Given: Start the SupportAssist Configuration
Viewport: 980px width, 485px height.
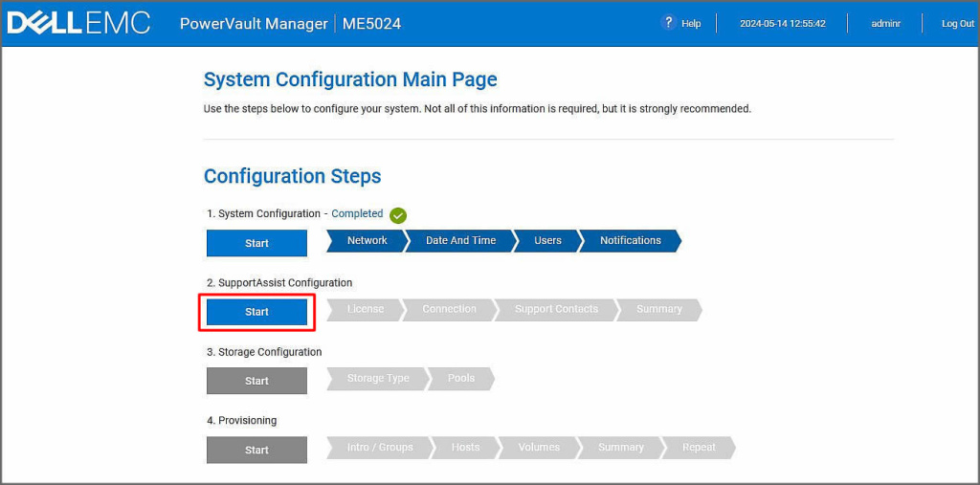Looking at the screenshot, I should (256, 312).
